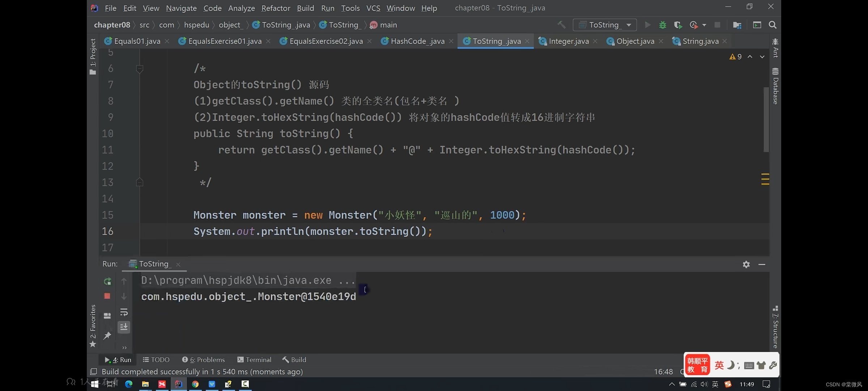
Task: Open the 6: Problems panel
Action: pyautogui.click(x=203, y=360)
